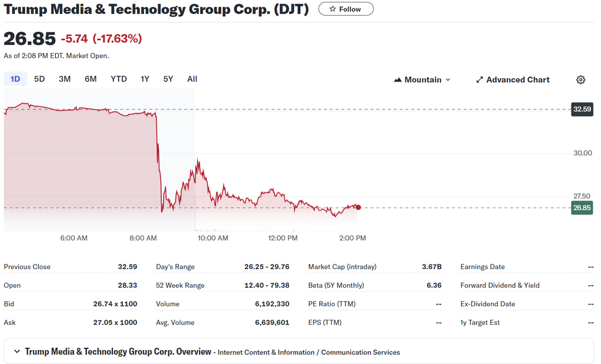Open chart settings gear icon
Screen dimensions: 601x364
(581, 80)
